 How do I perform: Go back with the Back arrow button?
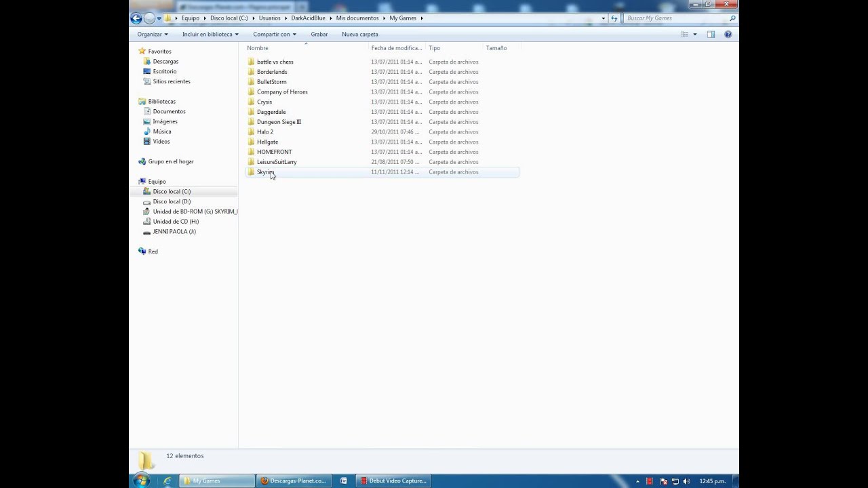136,18
